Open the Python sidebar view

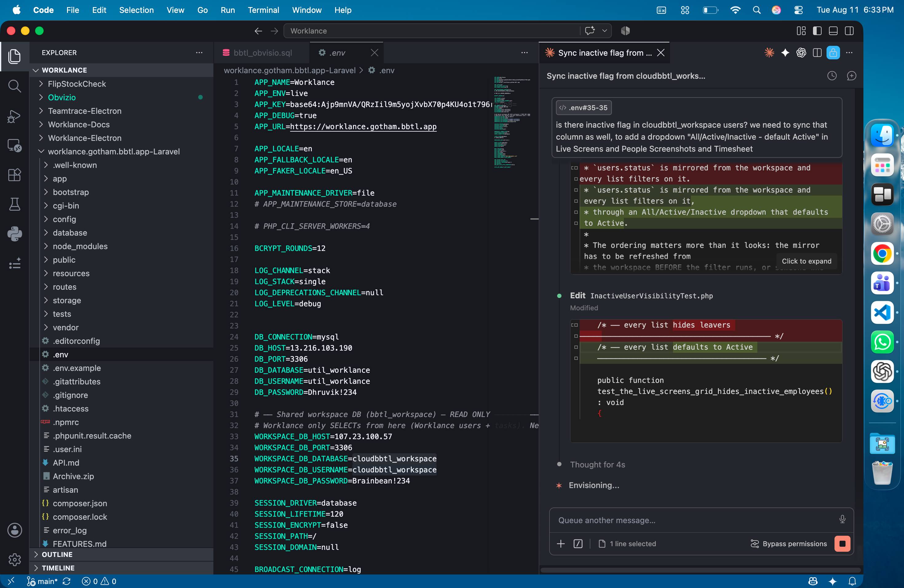click(14, 234)
